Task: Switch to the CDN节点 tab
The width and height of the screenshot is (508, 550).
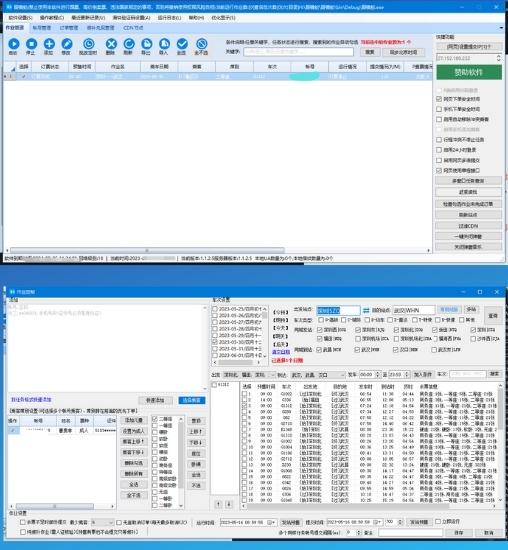Action: click(133, 28)
